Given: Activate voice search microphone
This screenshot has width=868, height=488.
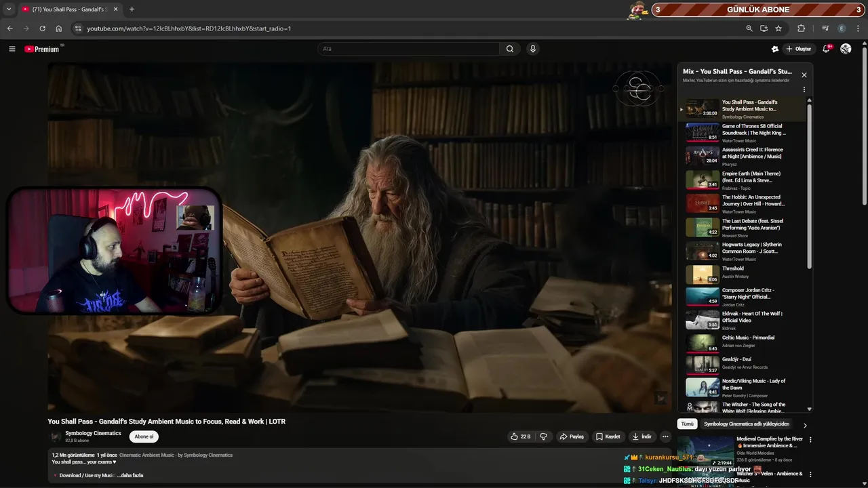Looking at the screenshot, I should (x=533, y=49).
